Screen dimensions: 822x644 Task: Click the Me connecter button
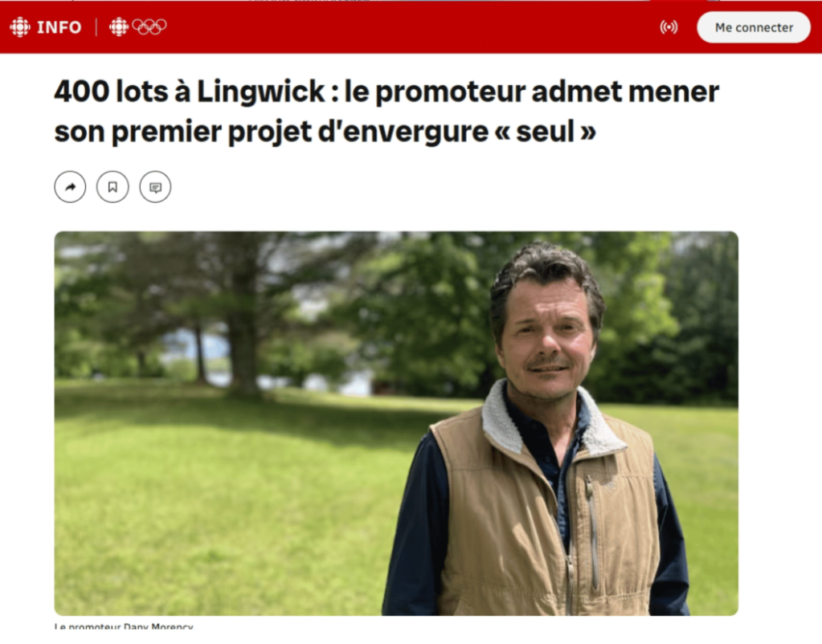pos(754,27)
